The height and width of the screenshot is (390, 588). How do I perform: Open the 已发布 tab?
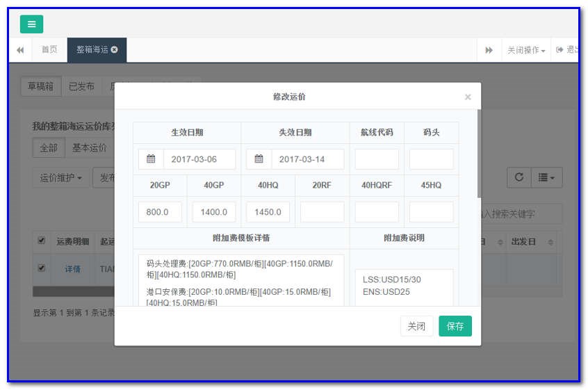tap(81, 87)
